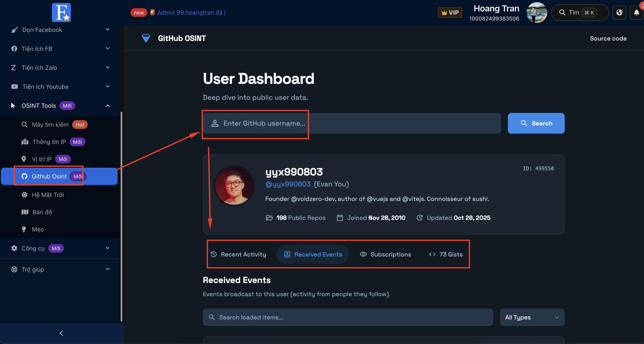Open the Source code link
Viewport: 644px width, 344px height.
[x=608, y=38]
